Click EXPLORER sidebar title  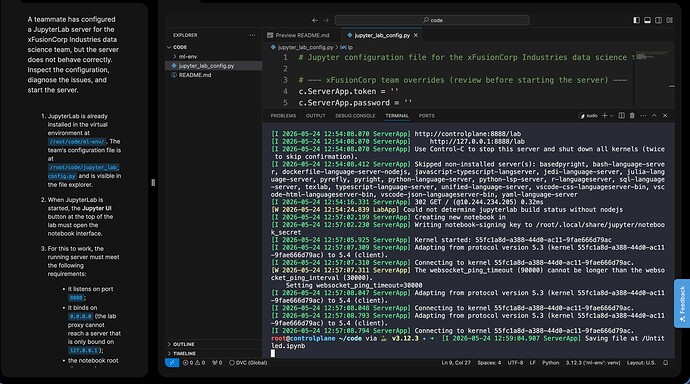[x=185, y=35]
